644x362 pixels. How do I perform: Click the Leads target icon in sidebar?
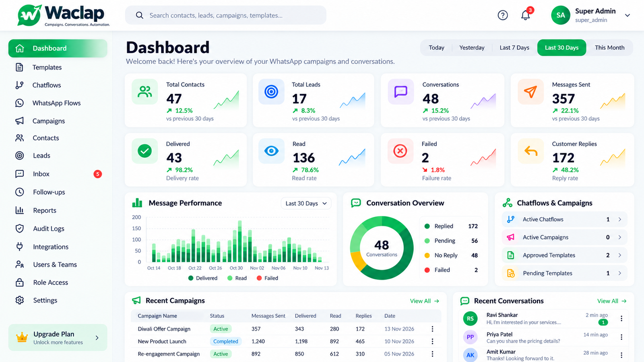click(19, 156)
